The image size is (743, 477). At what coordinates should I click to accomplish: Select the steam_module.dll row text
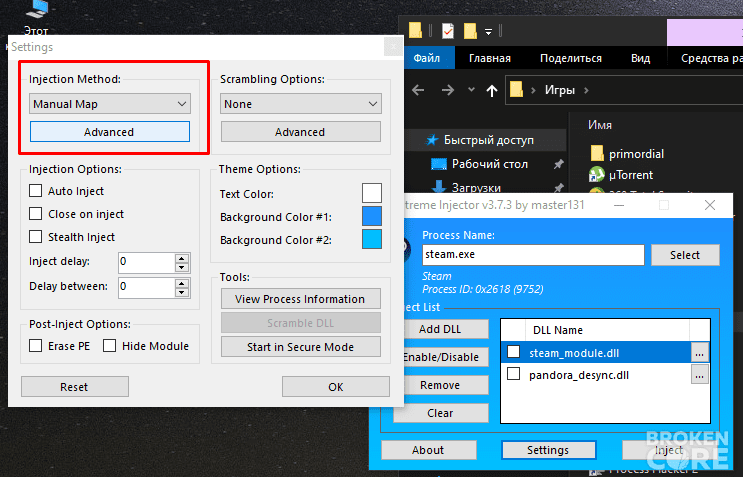574,353
